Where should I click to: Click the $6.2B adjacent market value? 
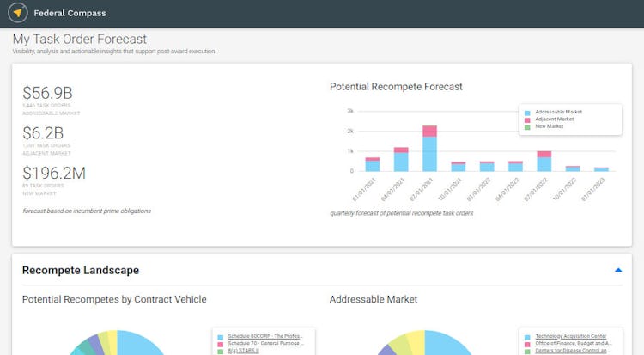point(43,133)
